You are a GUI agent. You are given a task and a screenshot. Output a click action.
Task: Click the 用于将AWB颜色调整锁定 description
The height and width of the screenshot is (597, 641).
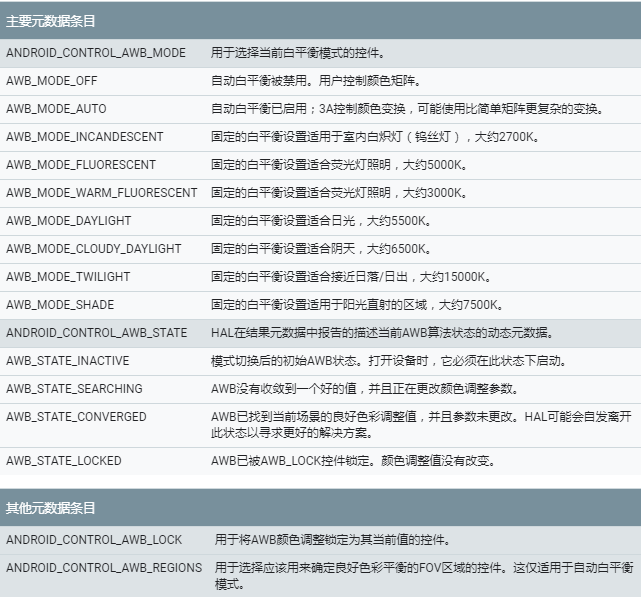(332, 540)
